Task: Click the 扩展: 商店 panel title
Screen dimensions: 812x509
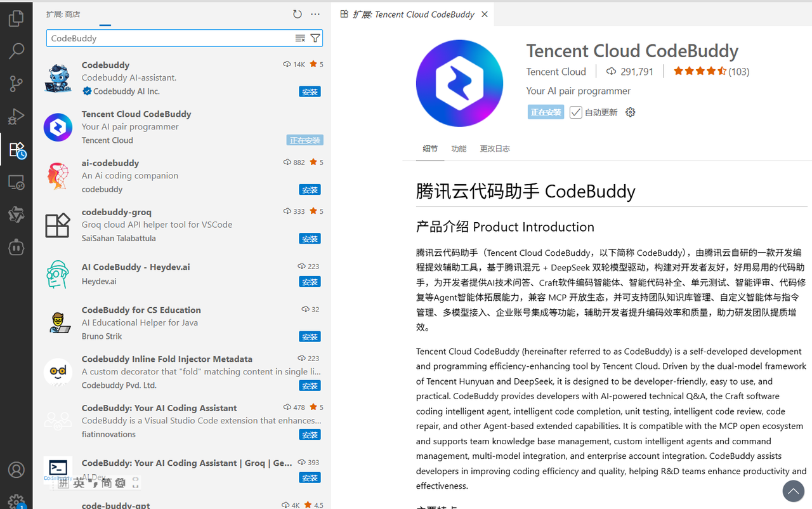Action: [x=63, y=14]
